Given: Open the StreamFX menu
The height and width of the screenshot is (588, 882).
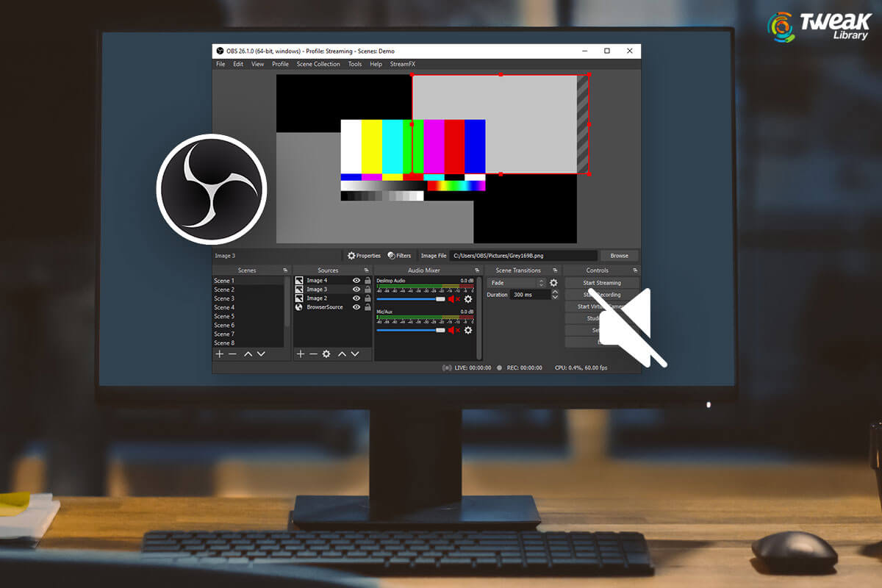Looking at the screenshot, I should pyautogui.click(x=404, y=64).
